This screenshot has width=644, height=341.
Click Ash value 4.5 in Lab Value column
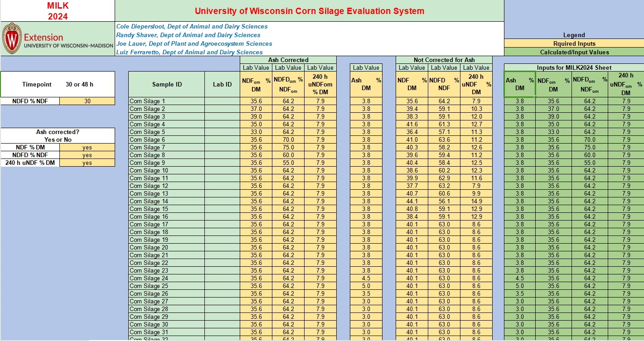point(366,278)
